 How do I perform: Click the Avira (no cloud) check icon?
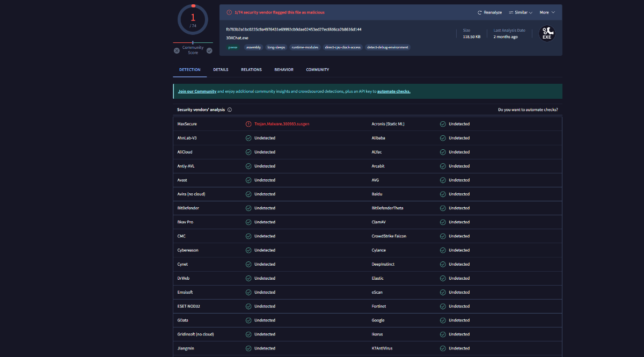coord(248,194)
